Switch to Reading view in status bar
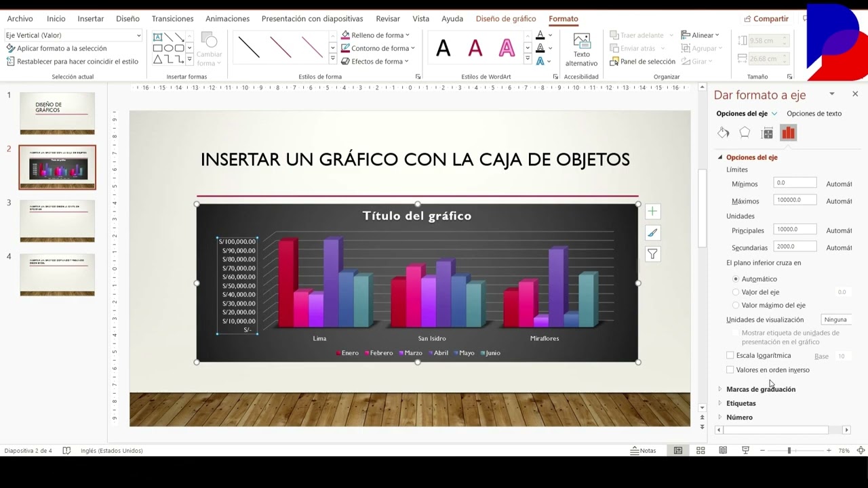 point(723,450)
